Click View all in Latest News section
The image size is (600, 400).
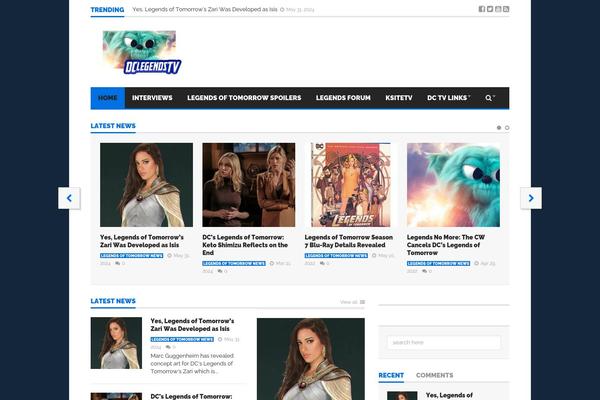coord(349,302)
